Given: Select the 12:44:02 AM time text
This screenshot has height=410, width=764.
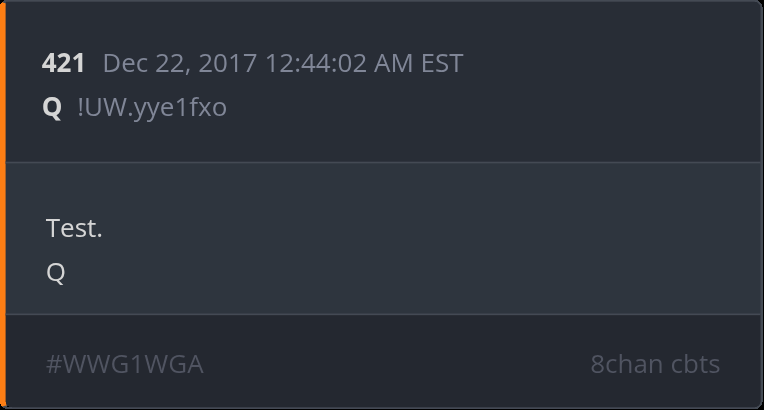Looking at the screenshot, I should coord(339,63).
